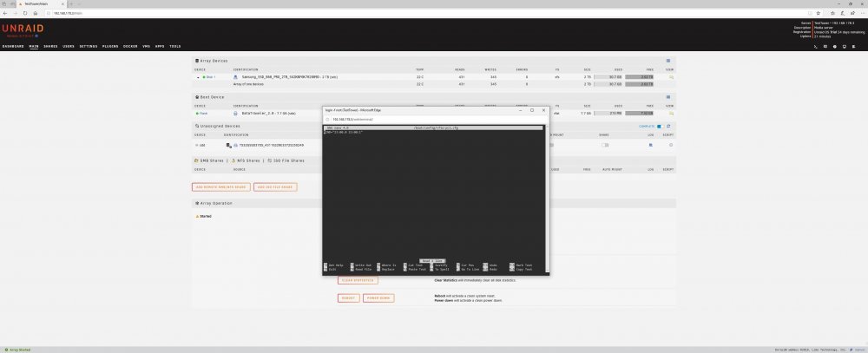This screenshot has height=353, width=868.
Task: Click the terminal popup address bar
Action: 437,119
